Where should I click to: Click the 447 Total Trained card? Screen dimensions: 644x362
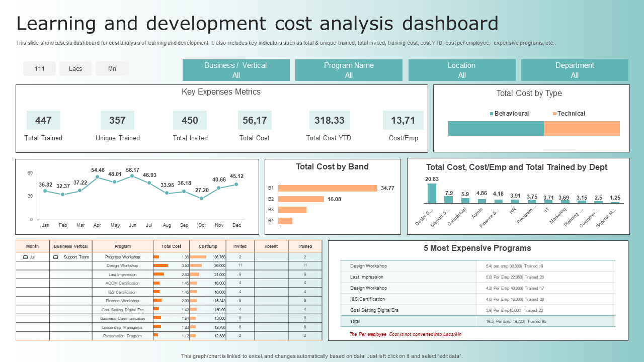coord(43,120)
